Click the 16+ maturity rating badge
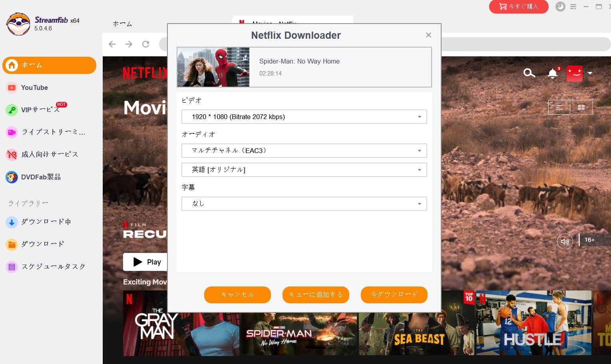The width and height of the screenshot is (611, 364). [589, 240]
